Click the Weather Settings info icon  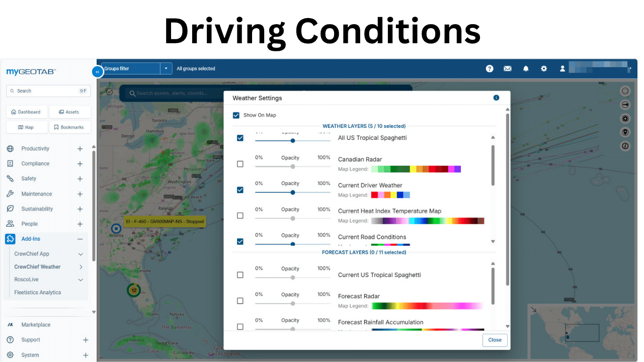[496, 98]
